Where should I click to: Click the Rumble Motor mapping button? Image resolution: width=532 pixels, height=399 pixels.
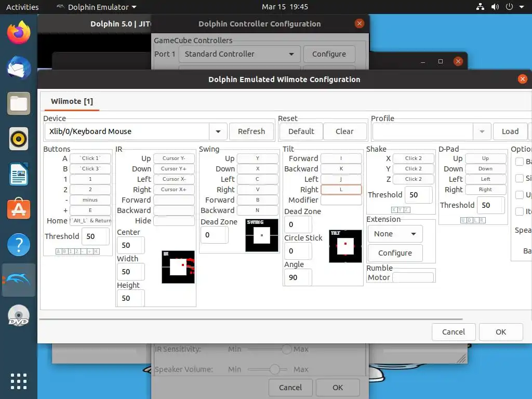coord(413,277)
